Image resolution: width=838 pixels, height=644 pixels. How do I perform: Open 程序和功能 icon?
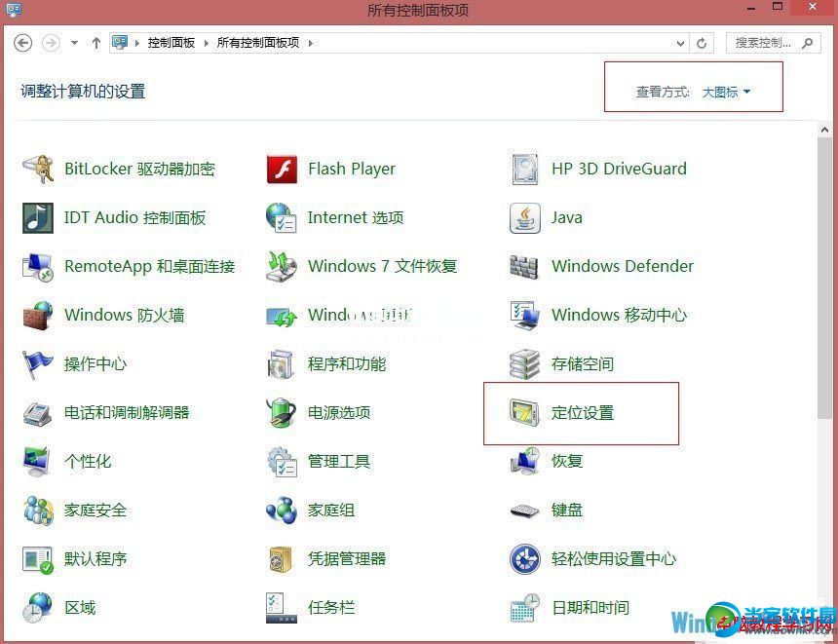281,364
